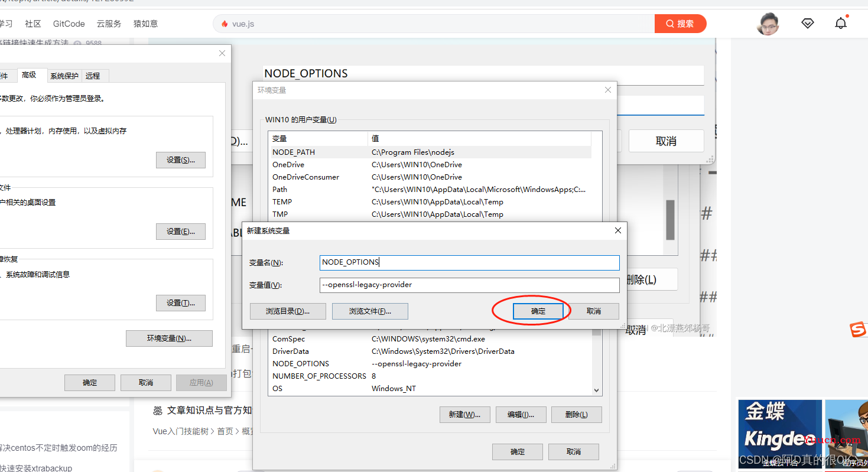
Task: Click the 变量 column header
Action: pyautogui.click(x=318, y=139)
